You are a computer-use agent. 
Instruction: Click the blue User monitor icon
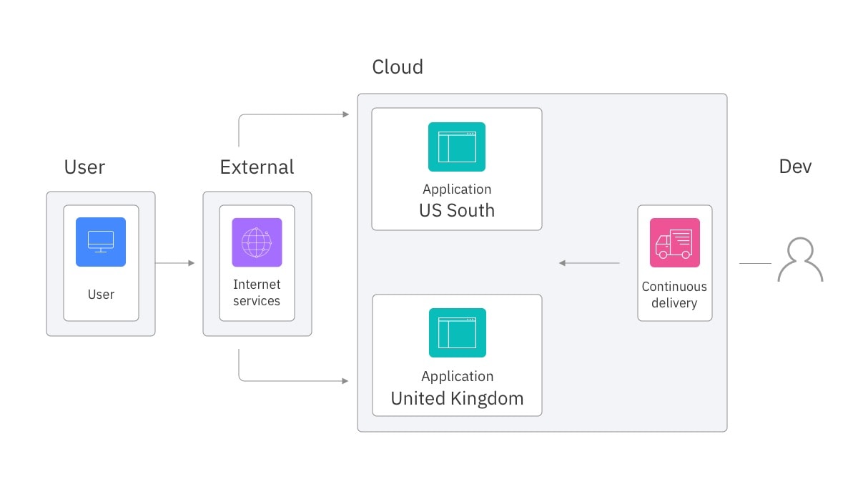[100, 242]
